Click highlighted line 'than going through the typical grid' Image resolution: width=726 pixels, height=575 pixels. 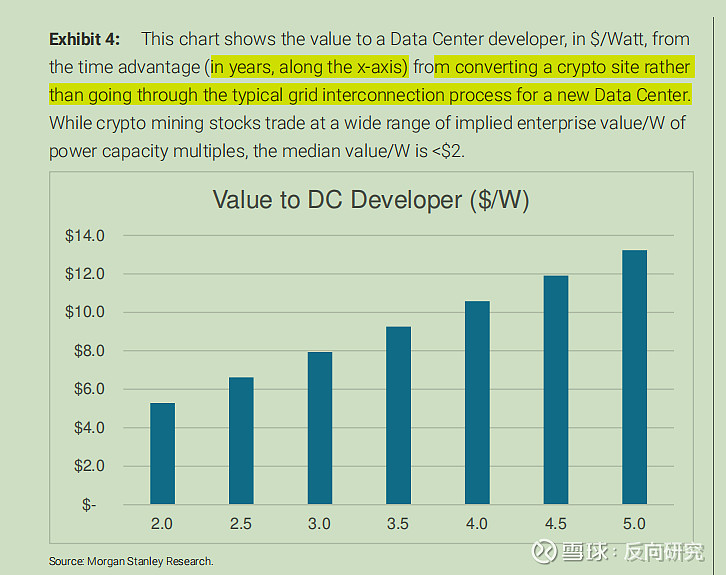click(183, 95)
